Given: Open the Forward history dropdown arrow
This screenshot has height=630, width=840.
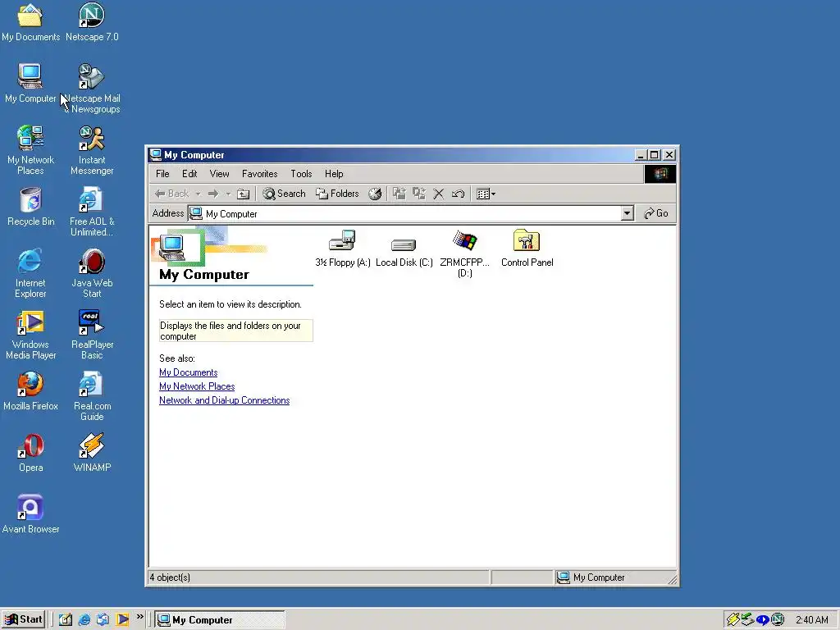Looking at the screenshot, I should point(228,194).
